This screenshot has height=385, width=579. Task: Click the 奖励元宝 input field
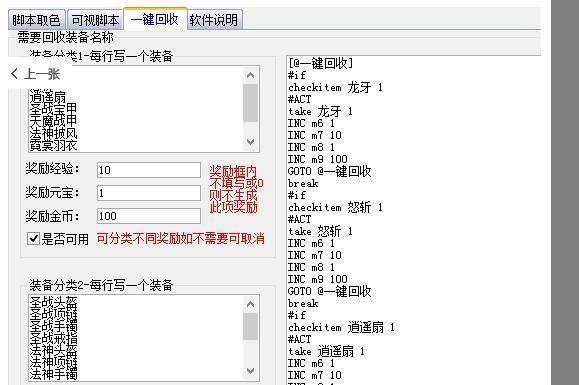(149, 193)
